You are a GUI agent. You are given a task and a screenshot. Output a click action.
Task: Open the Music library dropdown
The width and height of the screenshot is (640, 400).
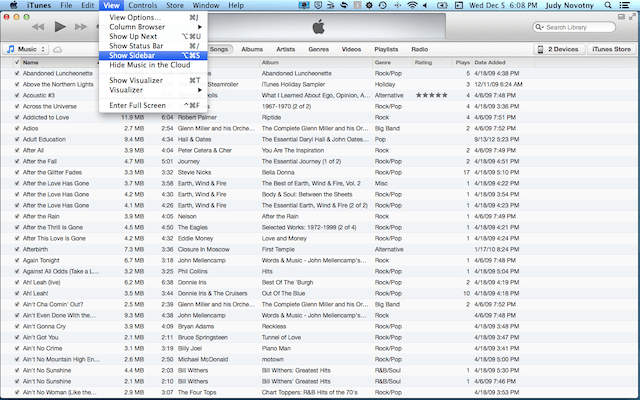(x=26, y=49)
